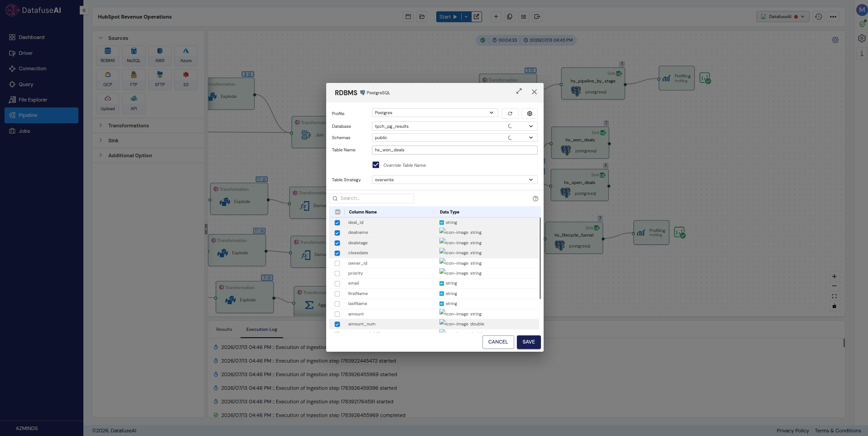
Task: Open profile settings gear in dialog
Action: click(530, 113)
